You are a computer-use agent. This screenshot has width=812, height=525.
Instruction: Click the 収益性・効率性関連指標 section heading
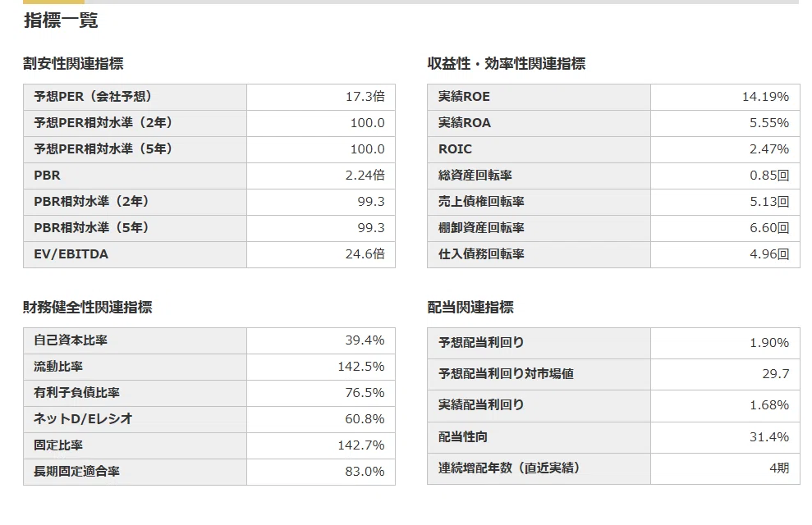pyautogui.click(x=507, y=64)
